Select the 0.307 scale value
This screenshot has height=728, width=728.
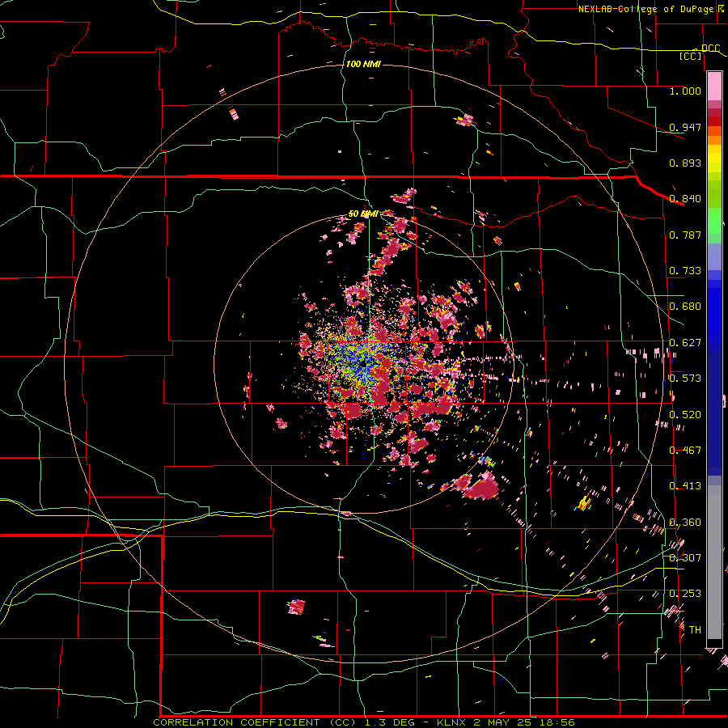coord(685,558)
